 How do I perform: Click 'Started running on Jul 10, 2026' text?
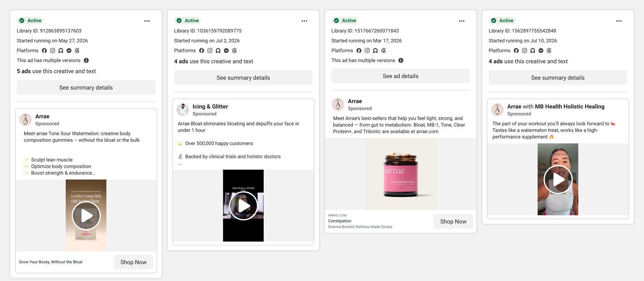523,41
